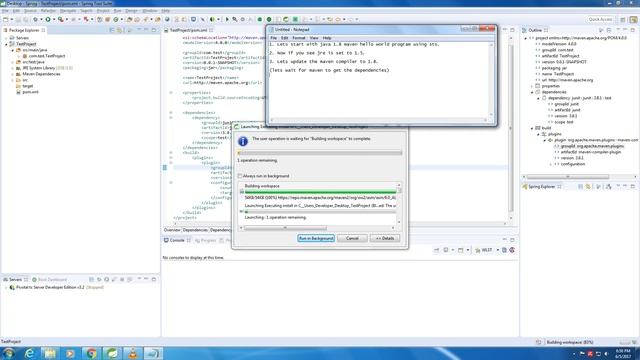
Task: Open Notepad's View menu
Action: [313, 38]
